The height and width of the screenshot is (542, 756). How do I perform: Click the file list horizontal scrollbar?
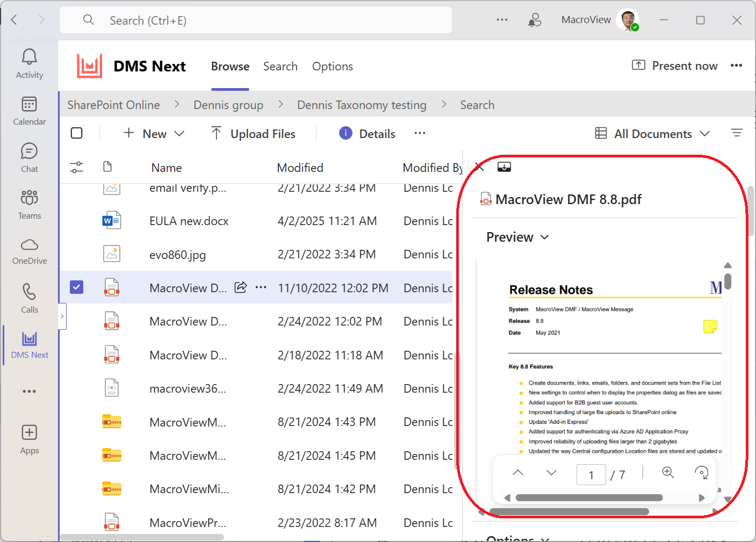point(142,537)
